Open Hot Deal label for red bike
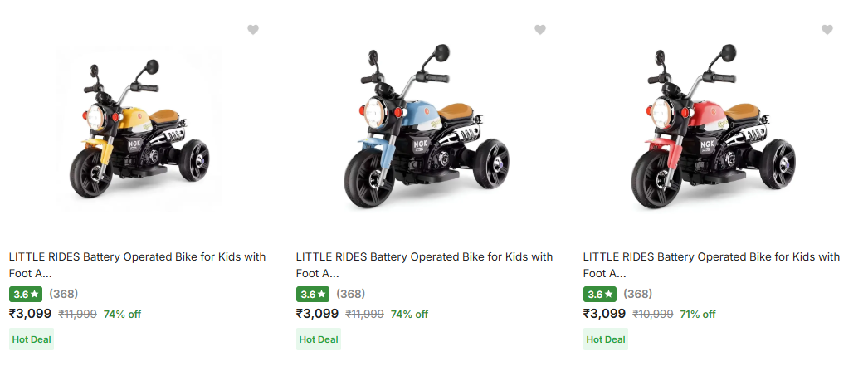The image size is (868, 366). [606, 339]
